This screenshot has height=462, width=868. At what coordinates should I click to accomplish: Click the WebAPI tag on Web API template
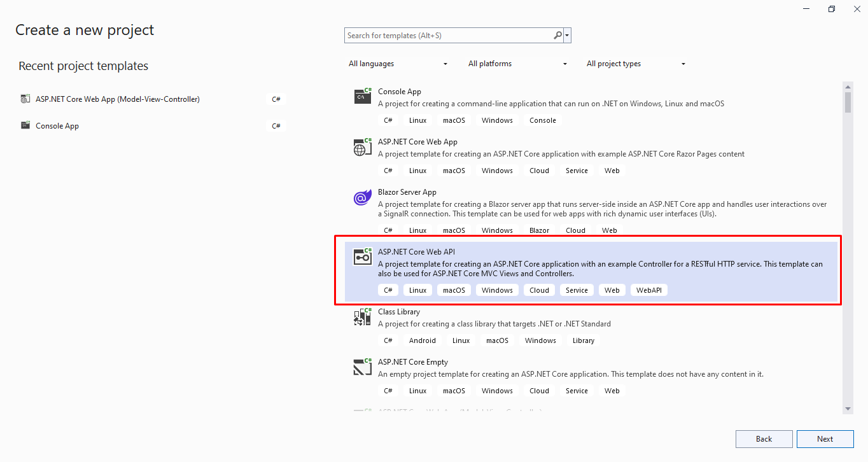[649, 290]
